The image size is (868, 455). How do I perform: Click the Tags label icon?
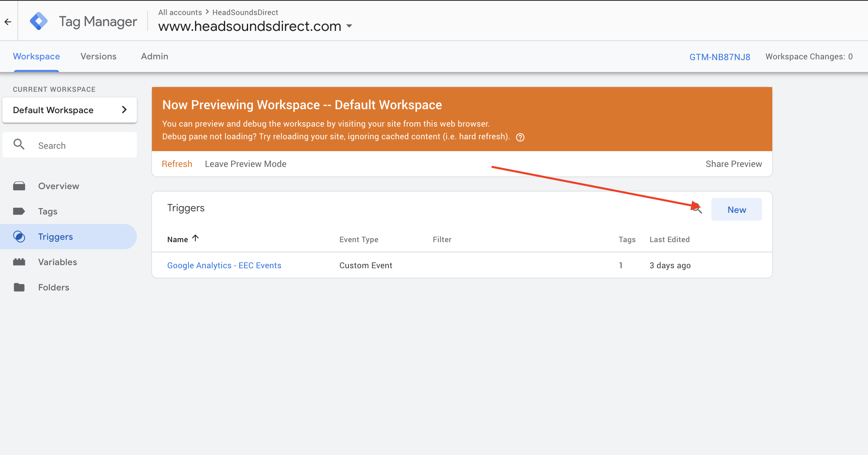click(19, 211)
